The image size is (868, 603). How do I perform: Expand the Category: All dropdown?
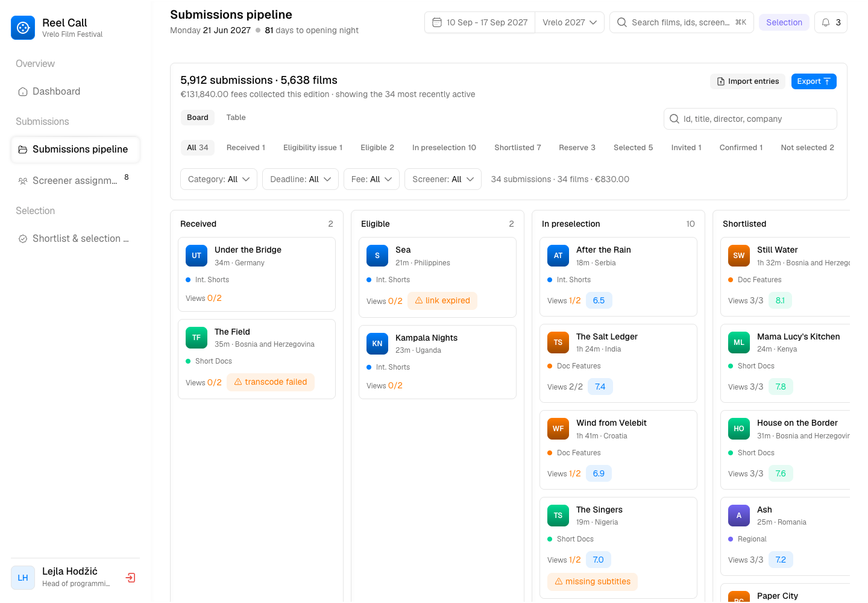219,179
